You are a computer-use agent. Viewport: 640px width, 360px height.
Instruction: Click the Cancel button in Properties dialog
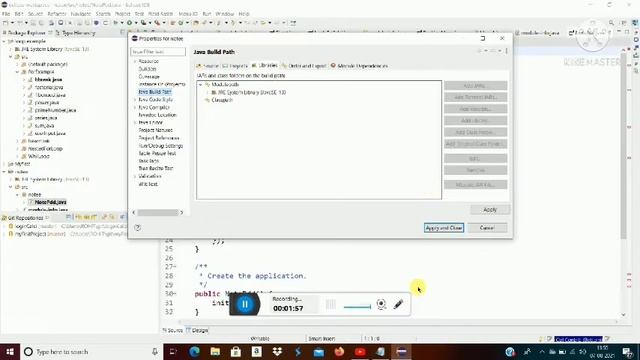(x=487, y=228)
